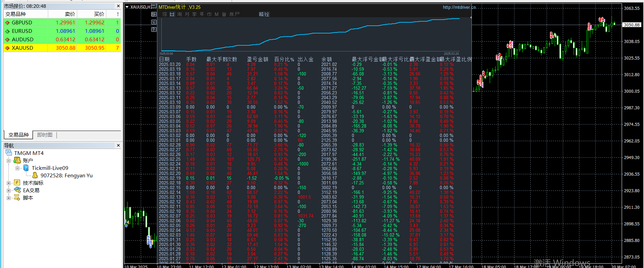644x268 pixels.
Task: Switch to the 即时图 tick chart tab
Action: [45, 135]
